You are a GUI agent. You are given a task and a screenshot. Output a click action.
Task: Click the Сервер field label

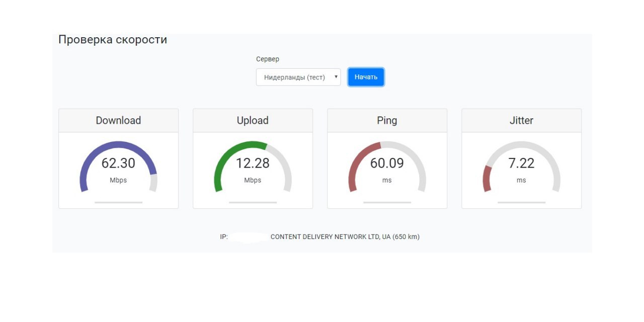(x=268, y=59)
